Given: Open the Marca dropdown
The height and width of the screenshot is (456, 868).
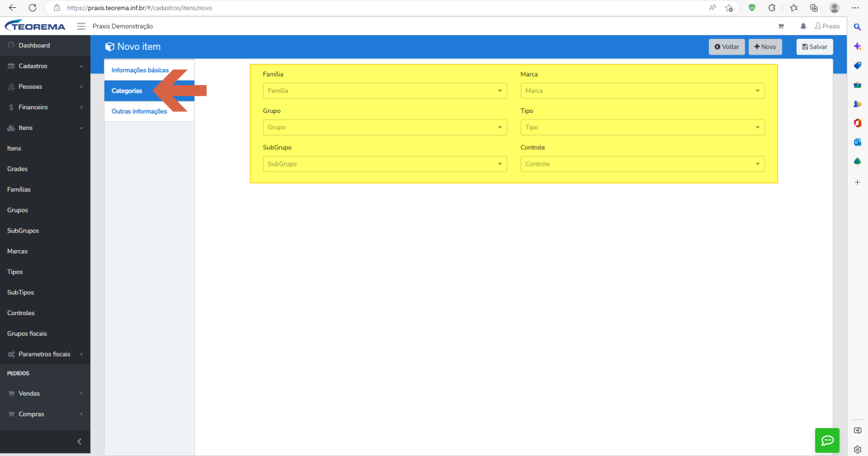Looking at the screenshot, I should [643, 90].
